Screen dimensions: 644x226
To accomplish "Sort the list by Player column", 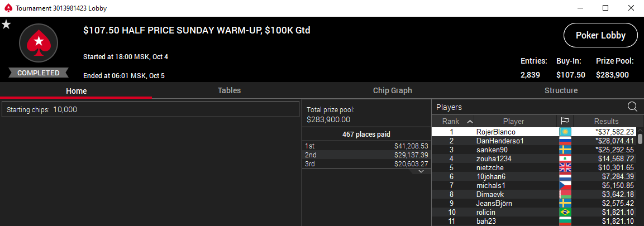I will (x=513, y=121).
